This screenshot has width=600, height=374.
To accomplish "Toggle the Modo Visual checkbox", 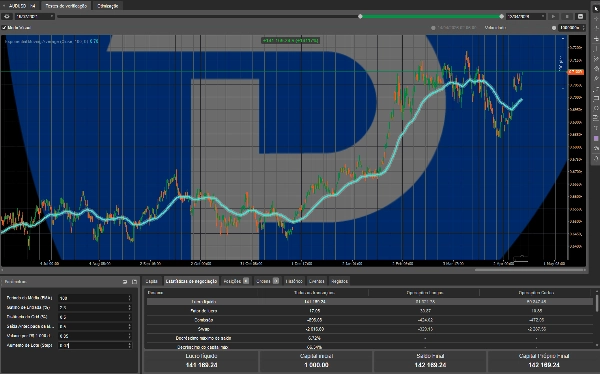I will coord(4,28).
